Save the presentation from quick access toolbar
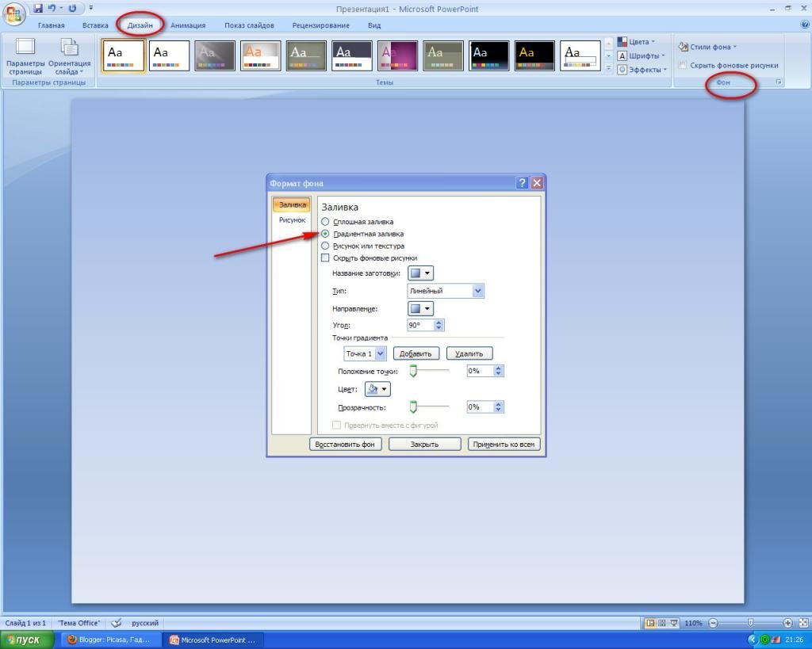Viewport: 812px width, 649px height. (x=38, y=8)
